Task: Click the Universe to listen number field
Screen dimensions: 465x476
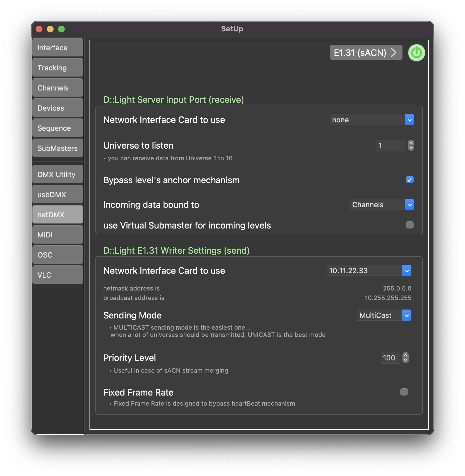Action: click(x=390, y=146)
